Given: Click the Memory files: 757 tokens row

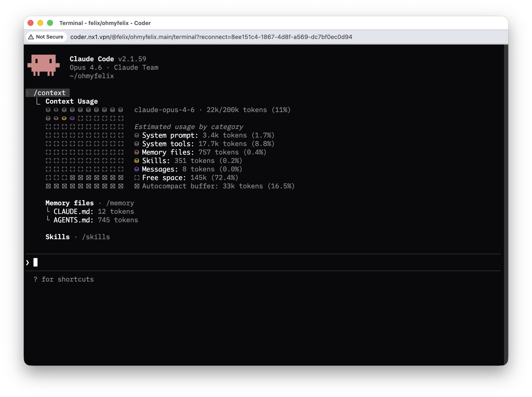Looking at the screenshot, I should [200, 152].
